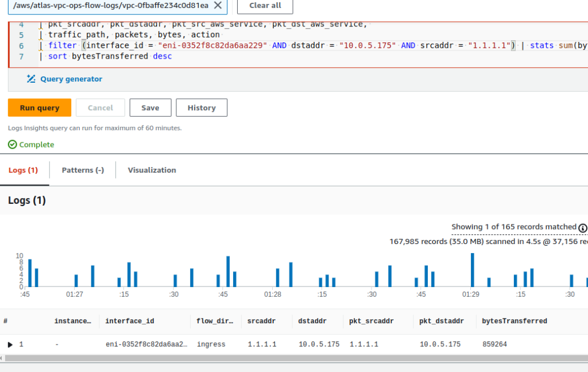
Task: Select the Logs (1) tab
Action: (23, 170)
